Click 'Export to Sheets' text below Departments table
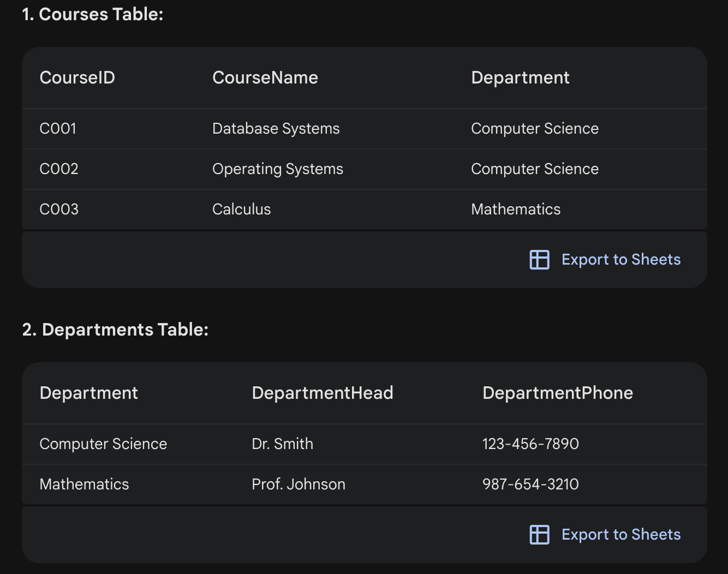This screenshot has width=728, height=574. [x=621, y=535]
